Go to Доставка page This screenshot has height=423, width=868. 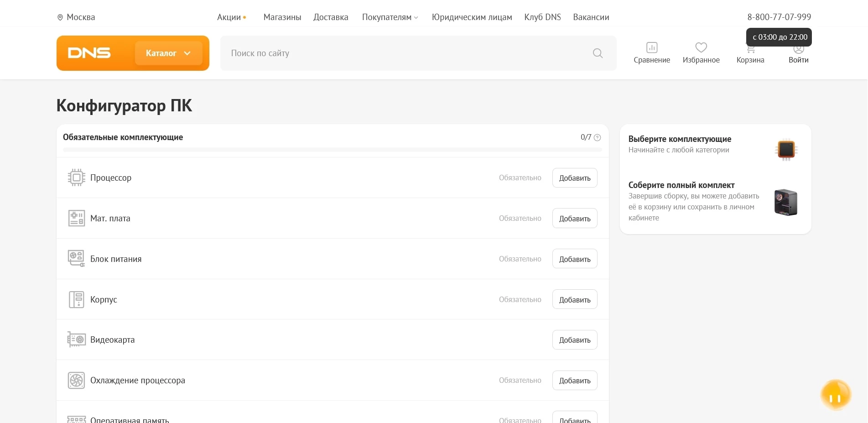coord(330,17)
